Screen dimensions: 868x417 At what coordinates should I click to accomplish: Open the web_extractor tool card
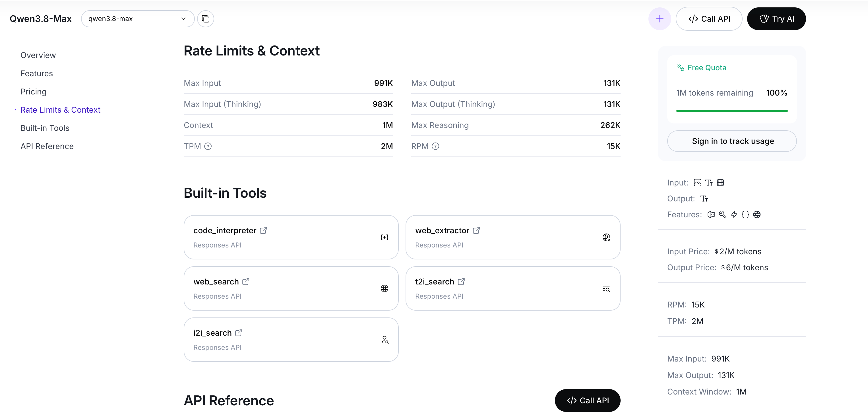click(x=513, y=237)
